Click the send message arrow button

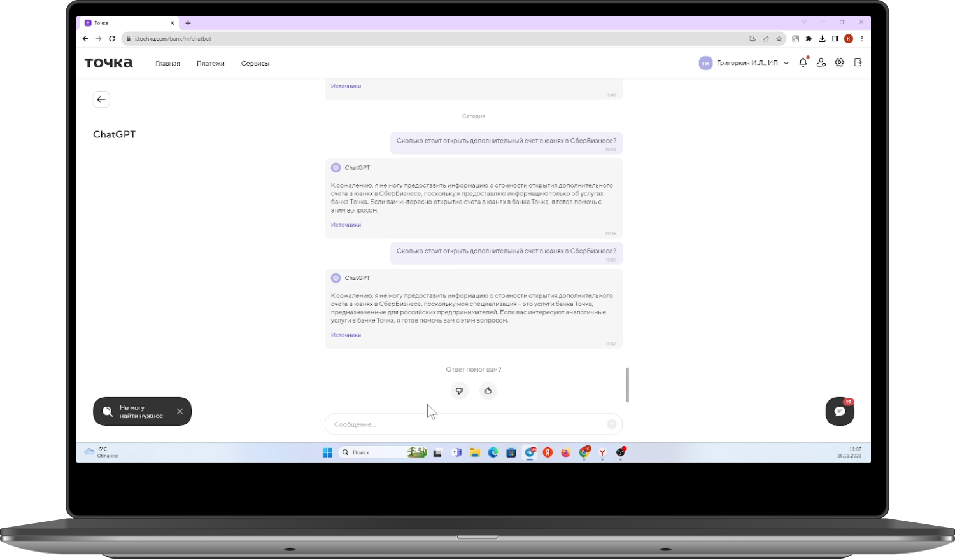pos(612,424)
